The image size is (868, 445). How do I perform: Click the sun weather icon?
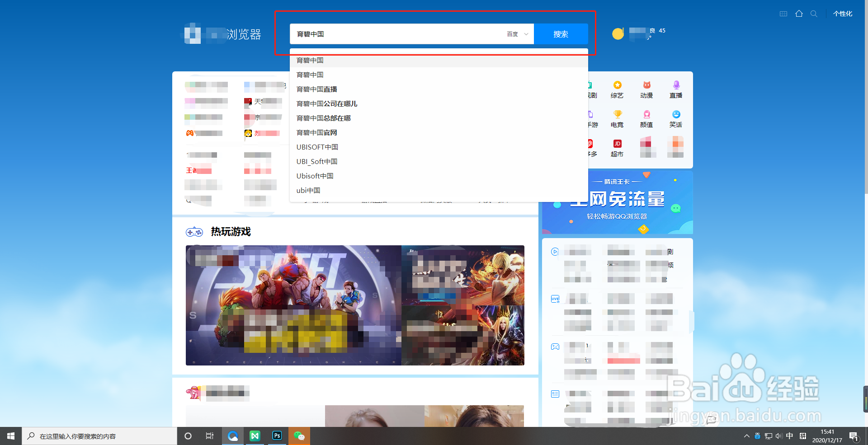[618, 34]
